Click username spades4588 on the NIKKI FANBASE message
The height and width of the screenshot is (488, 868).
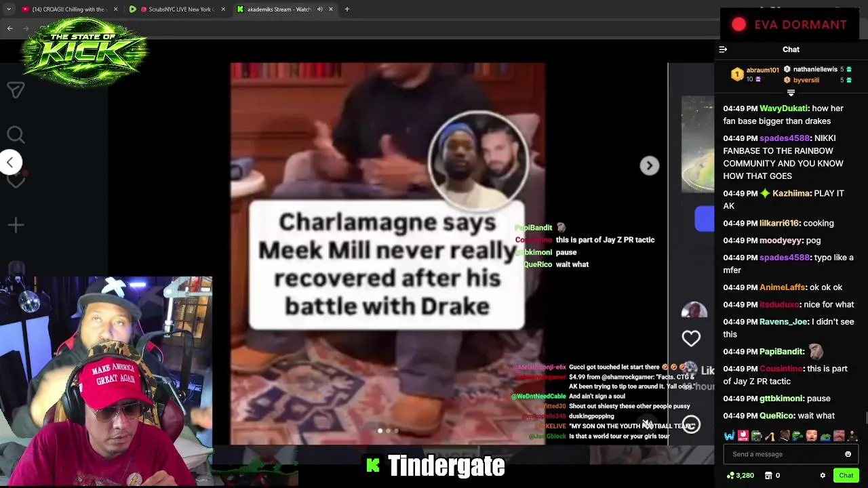[785, 138]
